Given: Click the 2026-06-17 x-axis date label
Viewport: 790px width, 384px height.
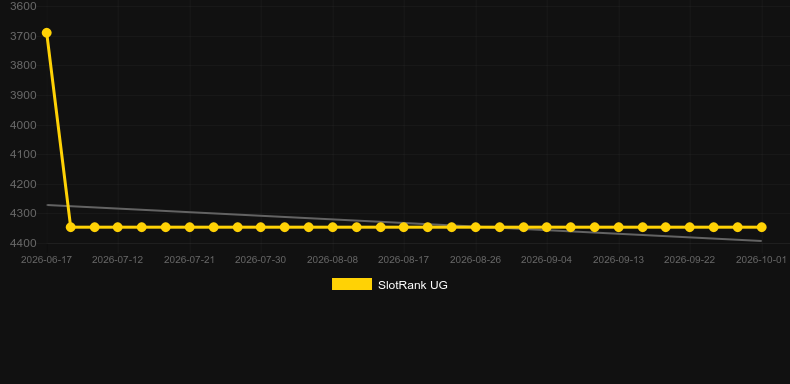Looking at the screenshot, I should (46, 260).
